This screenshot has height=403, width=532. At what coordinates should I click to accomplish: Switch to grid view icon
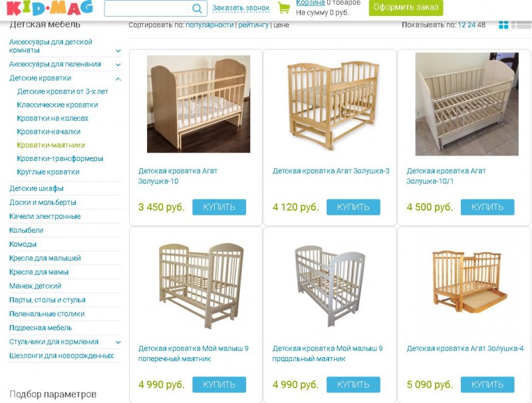click(503, 25)
